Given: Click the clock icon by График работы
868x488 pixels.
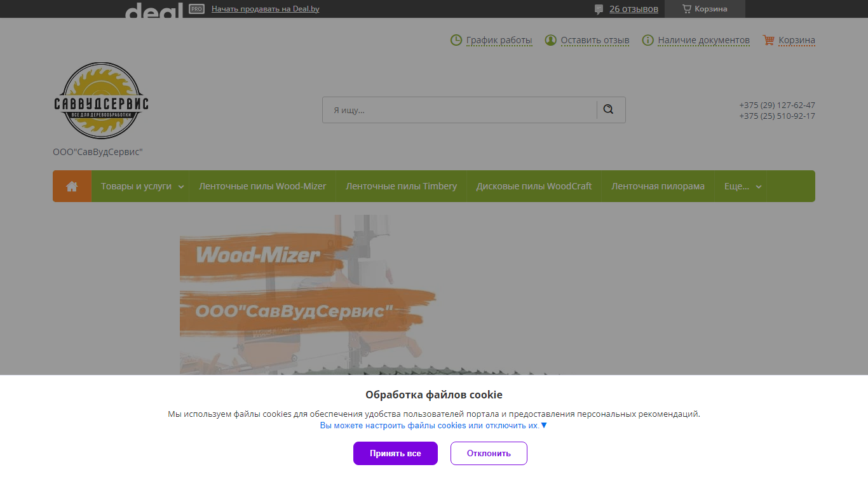Looking at the screenshot, I should point(456,40).
